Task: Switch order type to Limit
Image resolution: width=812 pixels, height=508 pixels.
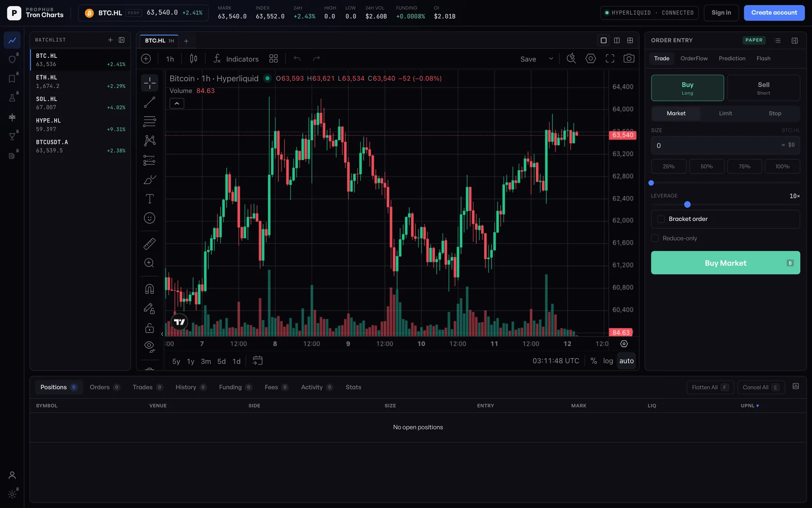Action: (x=725, y=113)
